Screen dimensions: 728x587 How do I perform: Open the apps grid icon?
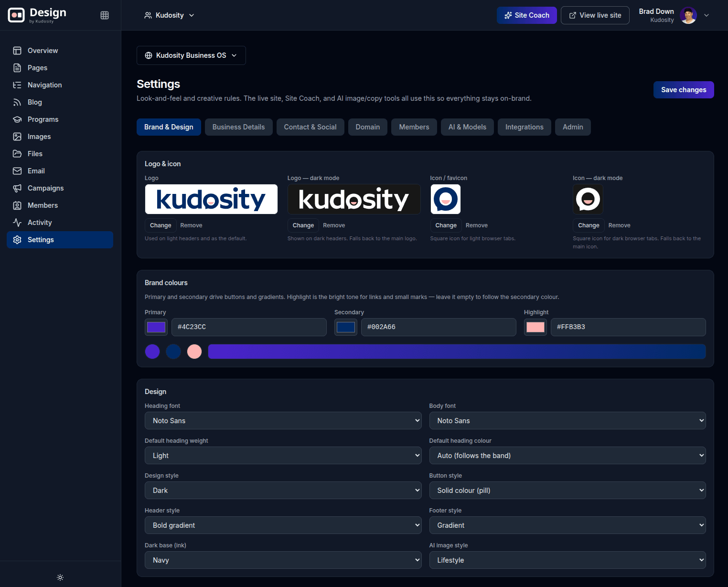tap(105, 15)
